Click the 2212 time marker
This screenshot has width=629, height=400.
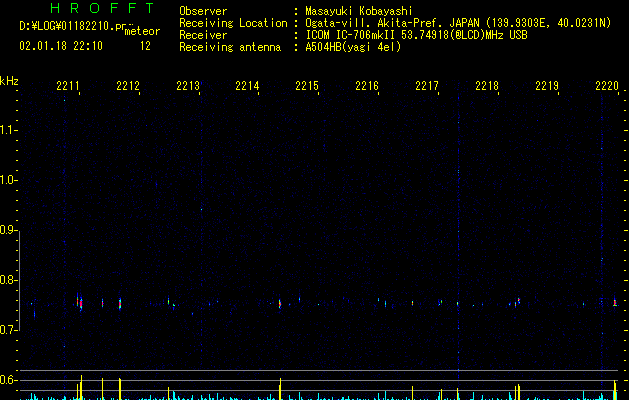click(128, 85)
